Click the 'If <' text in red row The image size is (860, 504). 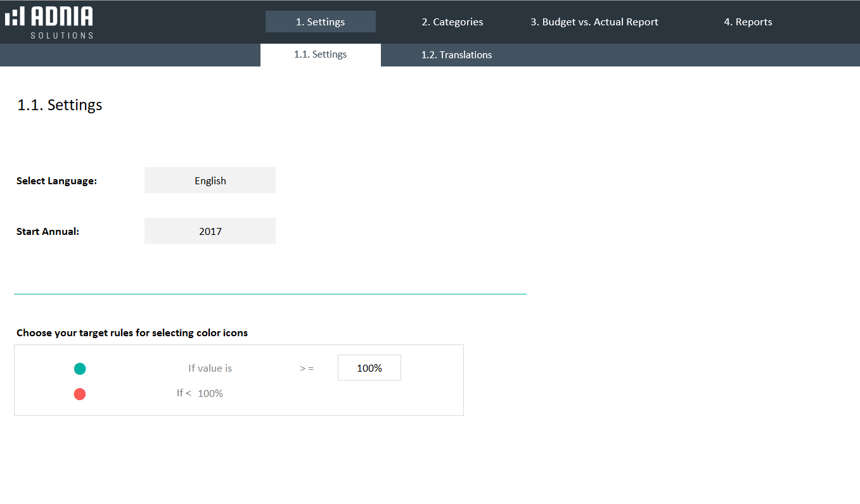point(184,393)
